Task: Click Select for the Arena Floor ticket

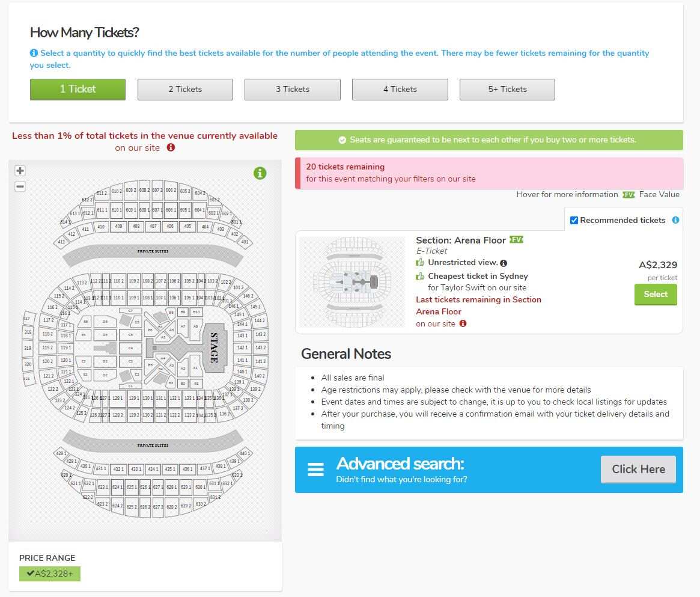Action: 655,294
